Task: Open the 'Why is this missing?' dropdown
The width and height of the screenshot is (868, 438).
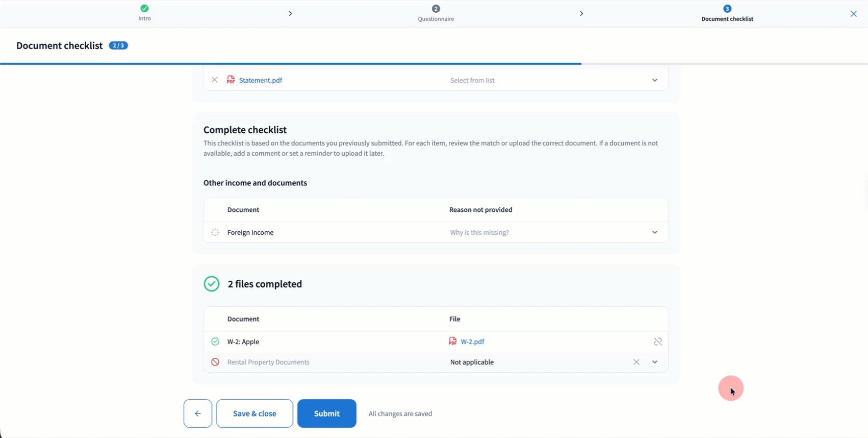Action: (x=553, y=232)
